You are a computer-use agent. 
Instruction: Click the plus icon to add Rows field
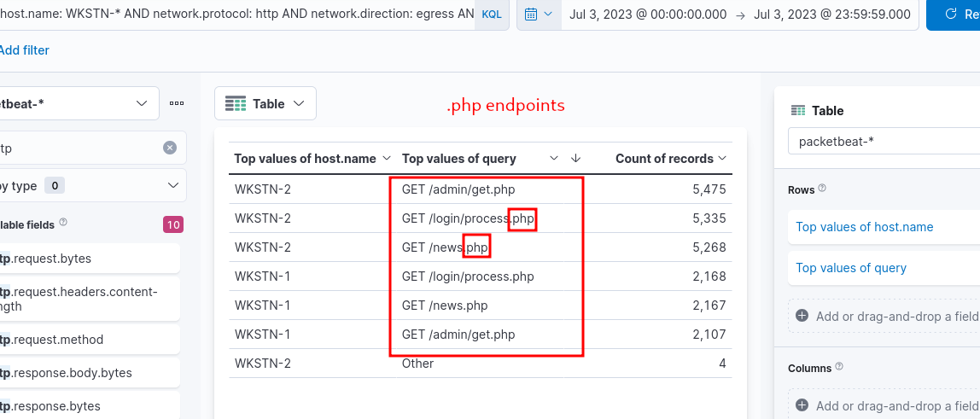pyautogui.click(x=802, y=316)
